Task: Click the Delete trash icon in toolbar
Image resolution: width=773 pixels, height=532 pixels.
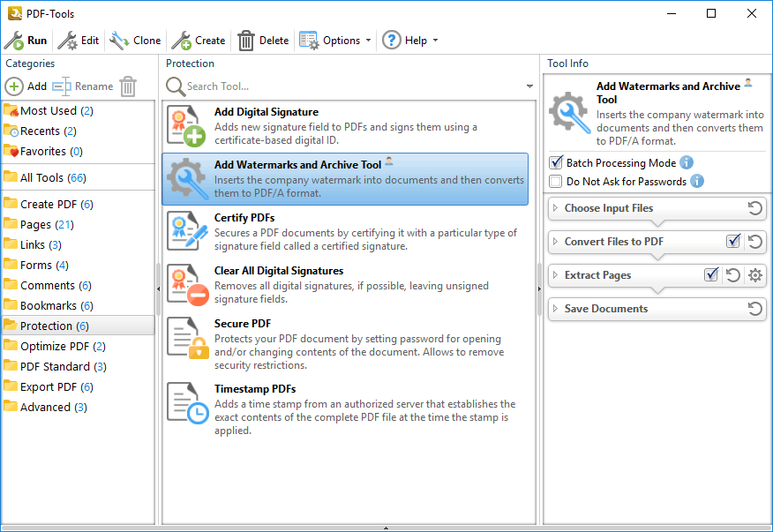Action: coord(246,41)
